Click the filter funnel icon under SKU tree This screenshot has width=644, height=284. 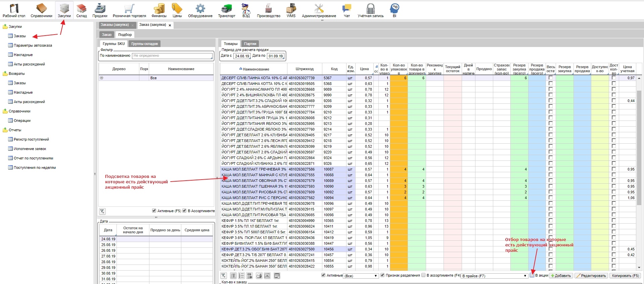(x=102, y=211)
